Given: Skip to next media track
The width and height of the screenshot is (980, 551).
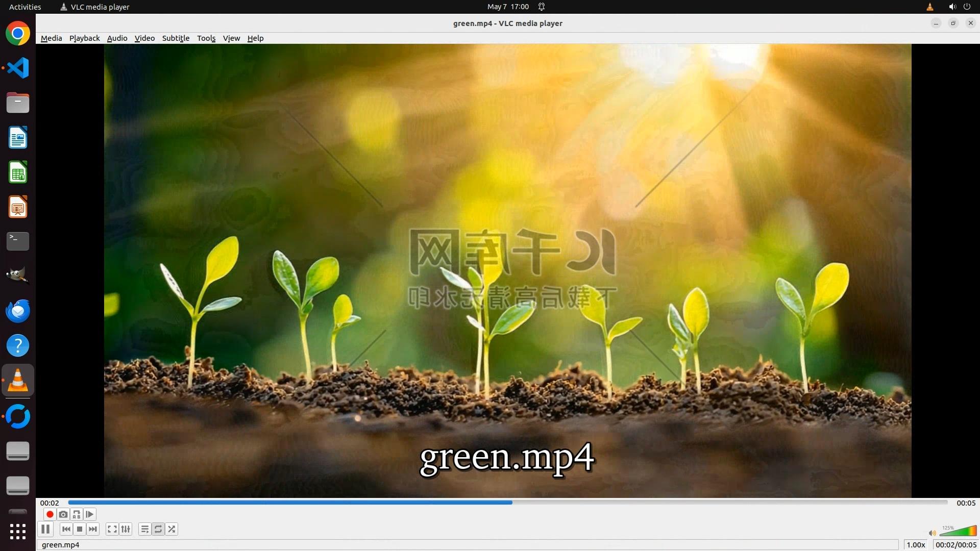Looking at the screenshot, I should point(93,529).
